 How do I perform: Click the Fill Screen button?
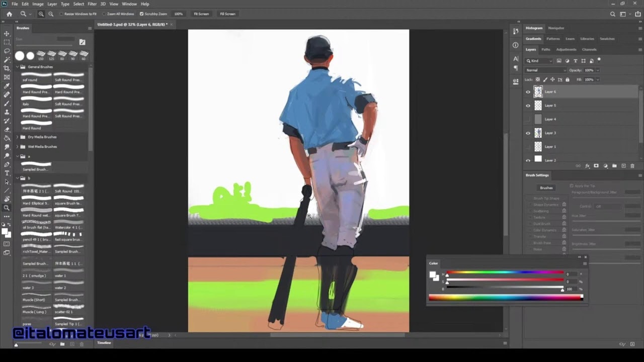[227, 14]
